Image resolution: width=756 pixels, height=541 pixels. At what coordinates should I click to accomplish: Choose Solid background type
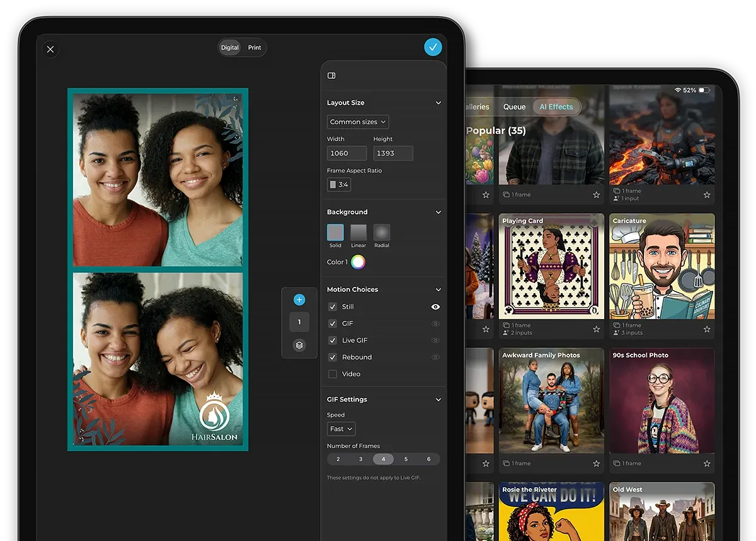click(x=335, y=232)
